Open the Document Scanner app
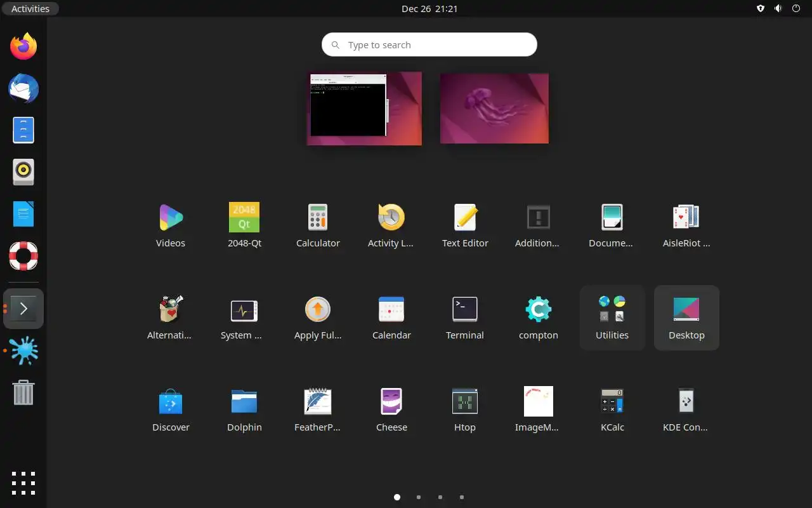The image size is (812, 508). [612, 225]
